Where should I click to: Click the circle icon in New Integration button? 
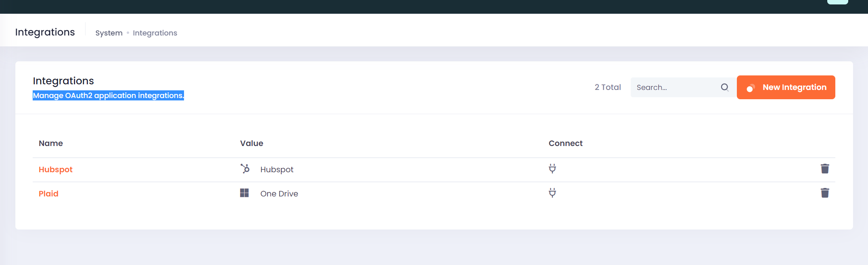[x=751, y=88]
